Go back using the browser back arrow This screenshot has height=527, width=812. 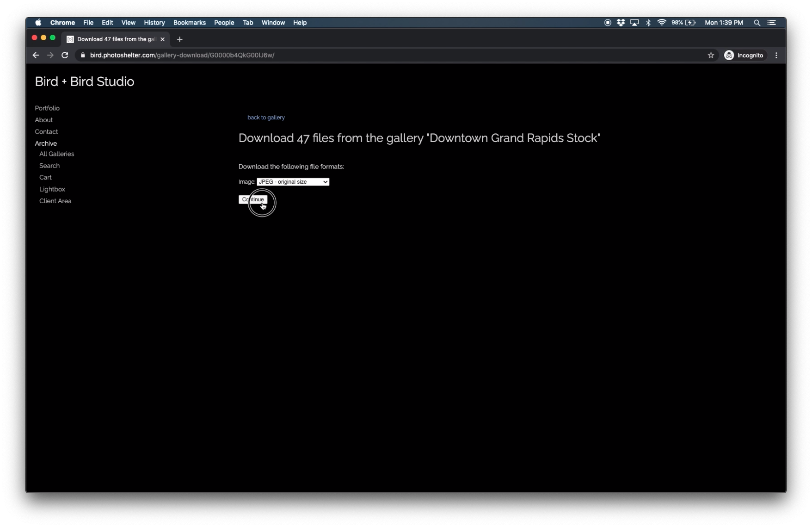[36, 55]
